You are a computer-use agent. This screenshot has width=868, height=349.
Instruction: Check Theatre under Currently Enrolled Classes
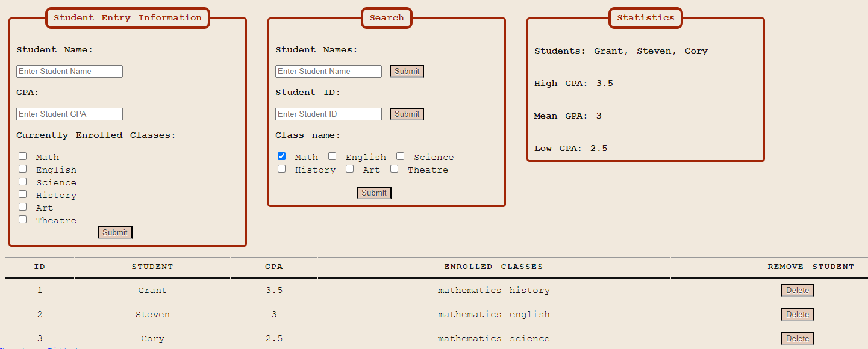tap(22, 219)
